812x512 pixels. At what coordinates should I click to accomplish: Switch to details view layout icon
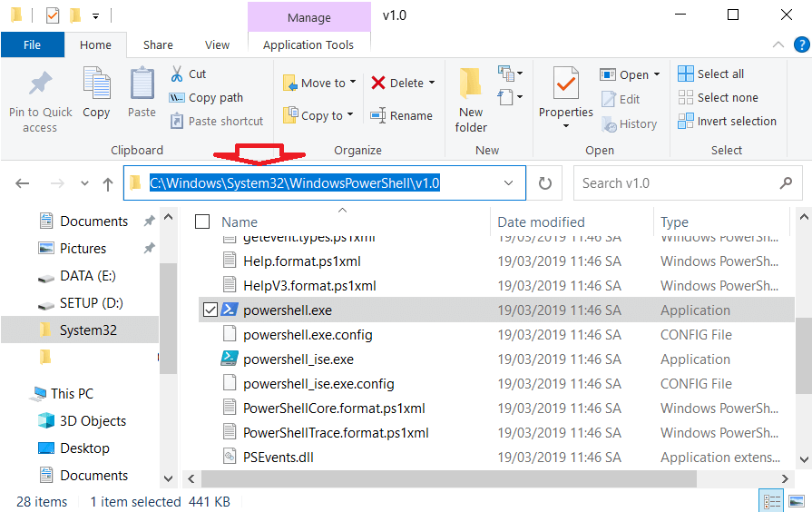pyautogui.click(x=771, y=501)
